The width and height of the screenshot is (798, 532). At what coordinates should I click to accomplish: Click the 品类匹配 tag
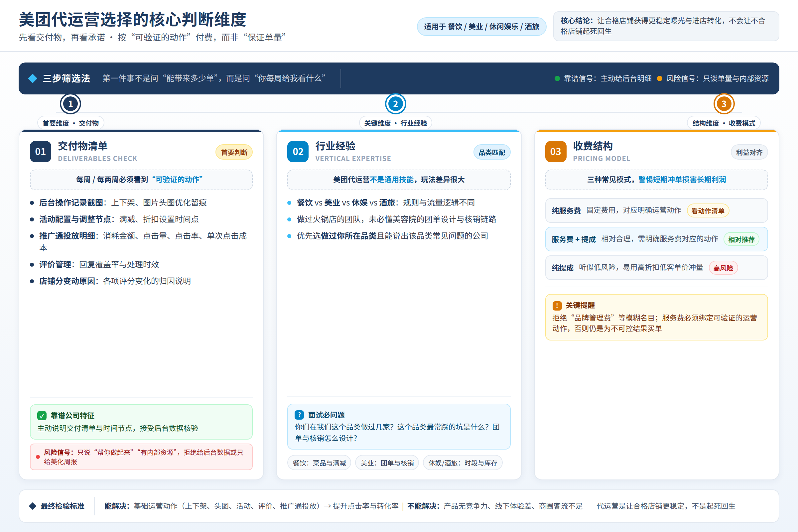click(492, 152)
